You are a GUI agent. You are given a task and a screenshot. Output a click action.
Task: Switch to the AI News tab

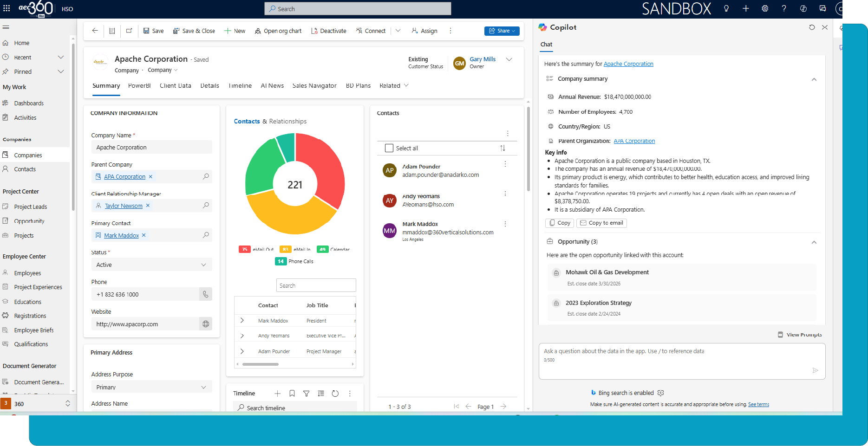click(272, 86)
